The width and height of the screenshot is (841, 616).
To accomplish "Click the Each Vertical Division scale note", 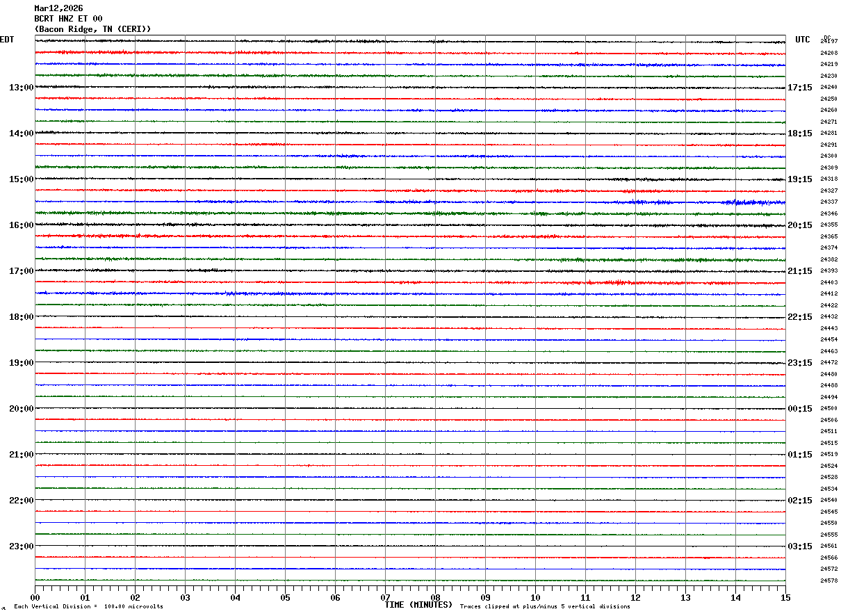I will pos(88,607).
